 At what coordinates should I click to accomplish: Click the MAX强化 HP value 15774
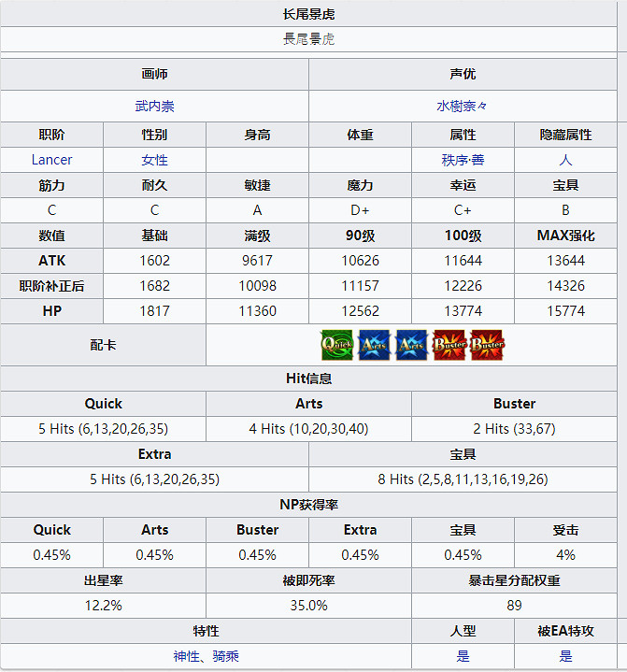(565, 311)
